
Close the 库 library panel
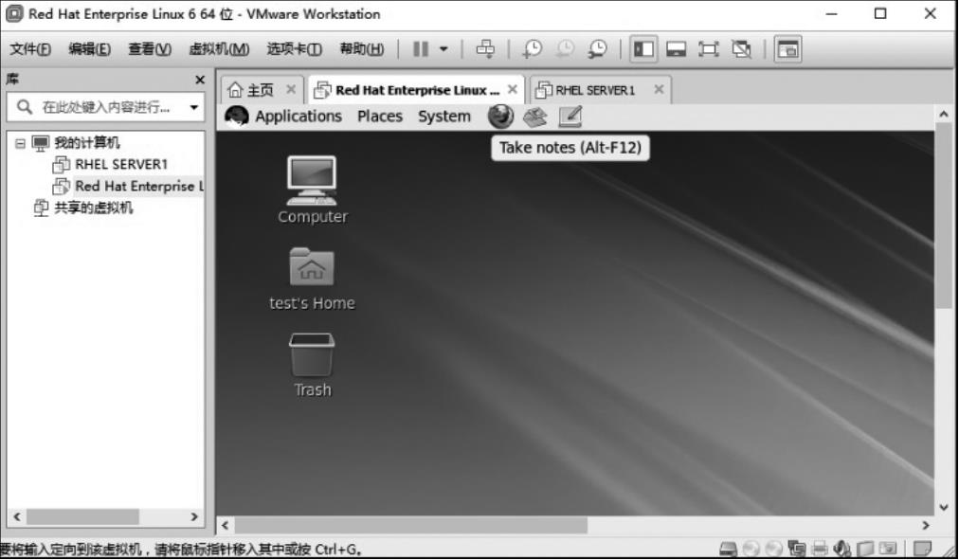click(199, 80)
